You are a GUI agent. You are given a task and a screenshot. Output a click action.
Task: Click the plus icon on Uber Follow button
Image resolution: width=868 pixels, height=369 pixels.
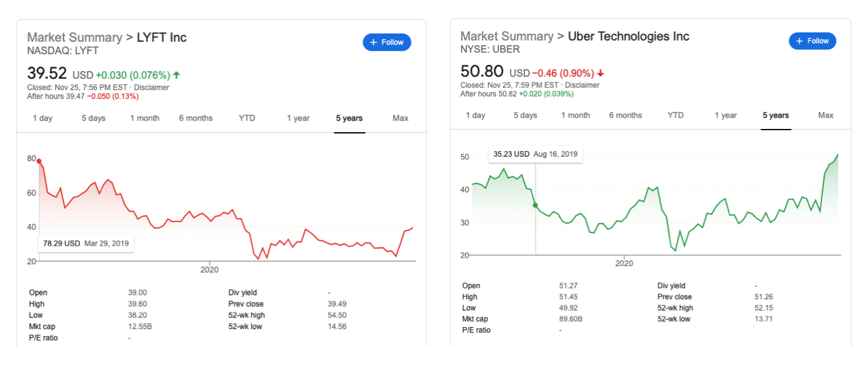click(799, 41)
